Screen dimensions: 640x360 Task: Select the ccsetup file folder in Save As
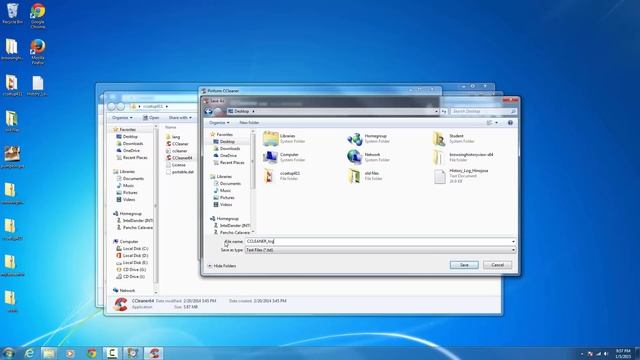pyautogui.click(x=282, y=176)
